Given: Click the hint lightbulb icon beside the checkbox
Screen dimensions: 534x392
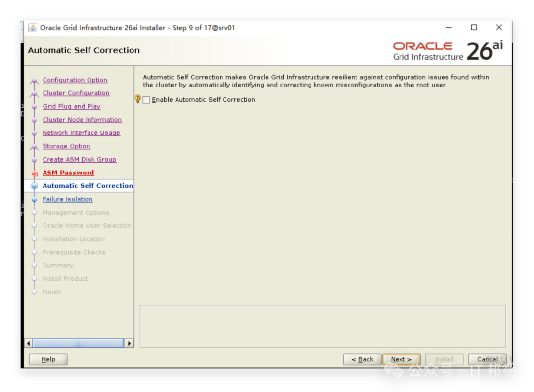Looking at the screenshot, I should point(138,99).
